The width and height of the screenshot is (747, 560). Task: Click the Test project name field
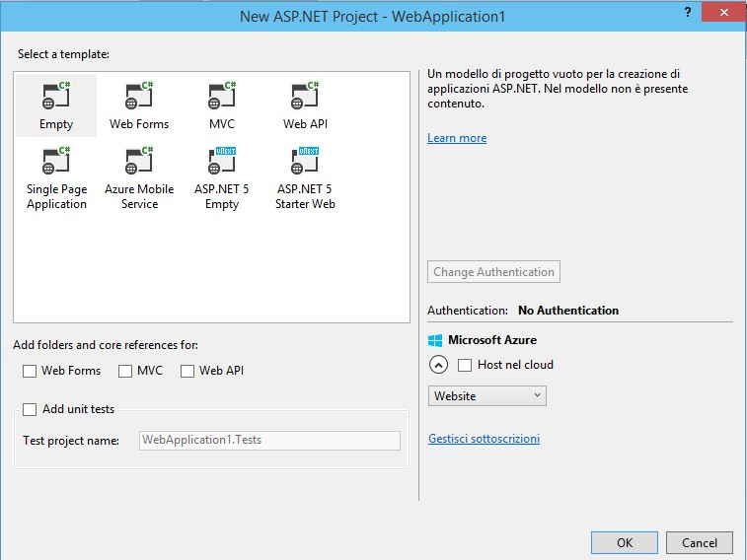[269, 440]
